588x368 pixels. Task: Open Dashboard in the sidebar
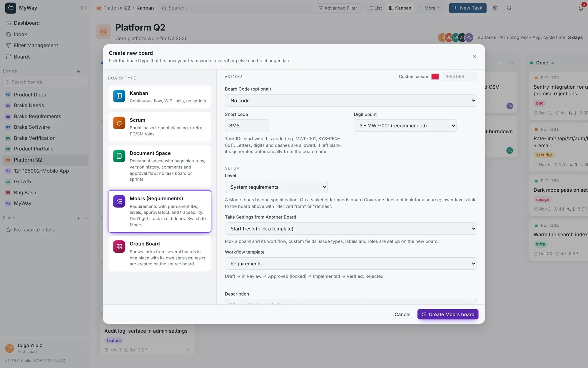(45, 23)
